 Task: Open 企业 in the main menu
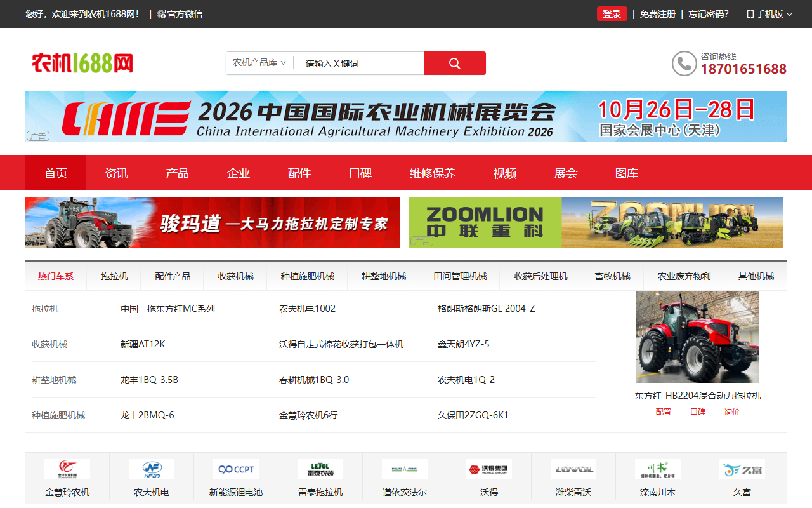[x=239, y=173]
